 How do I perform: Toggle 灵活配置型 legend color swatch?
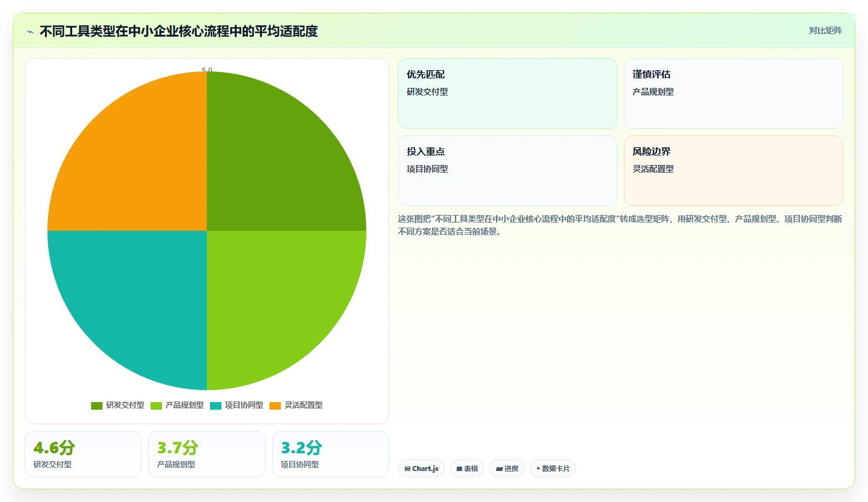tap(275, 405)
